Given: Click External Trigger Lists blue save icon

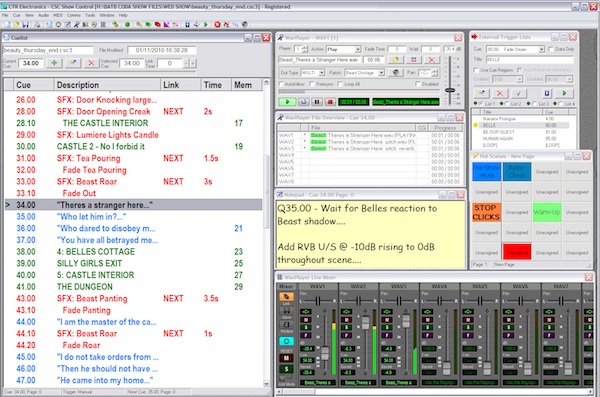Looking at the screenshot, I should [547, 93].
